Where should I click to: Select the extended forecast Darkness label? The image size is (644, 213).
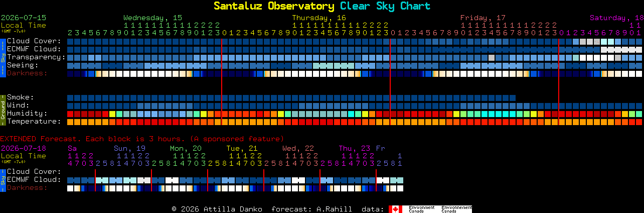[x=27, y=187]
